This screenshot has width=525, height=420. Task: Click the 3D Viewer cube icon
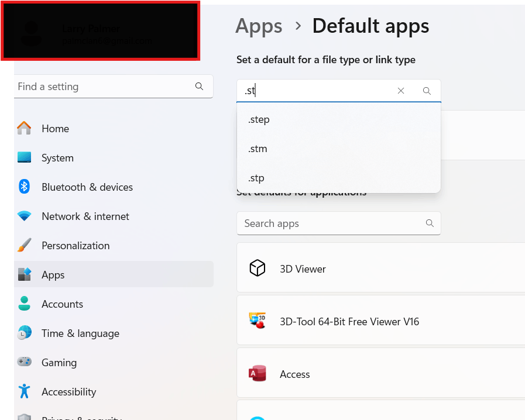click(x=257, y=268)
